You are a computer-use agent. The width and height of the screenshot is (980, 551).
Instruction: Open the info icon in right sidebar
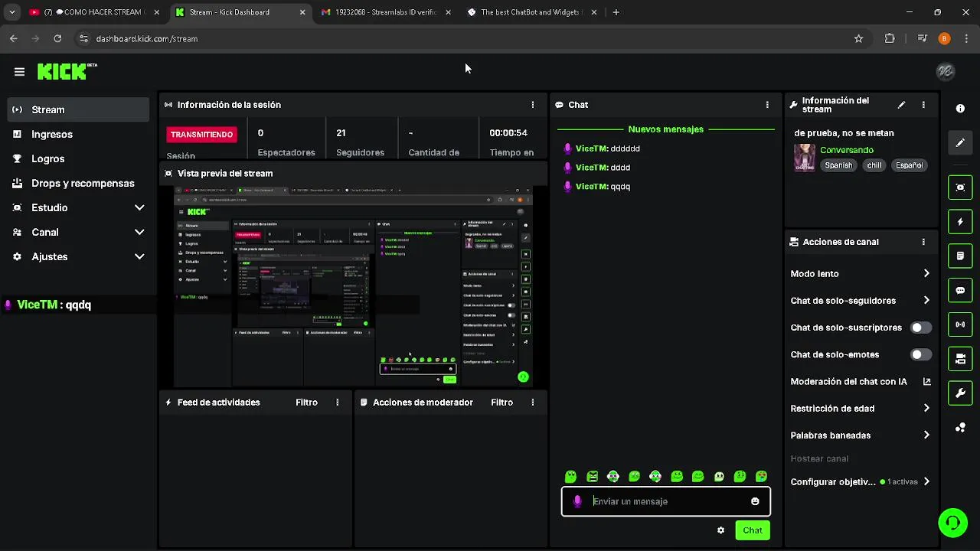pos(960,109)
